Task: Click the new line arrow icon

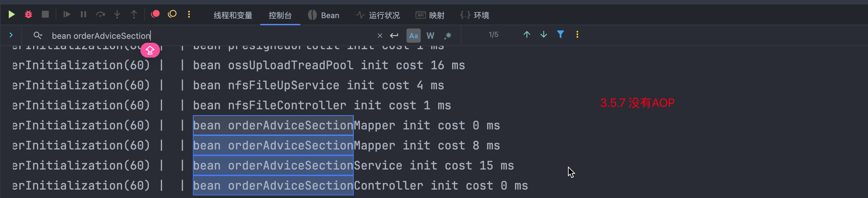Action: 394,35
